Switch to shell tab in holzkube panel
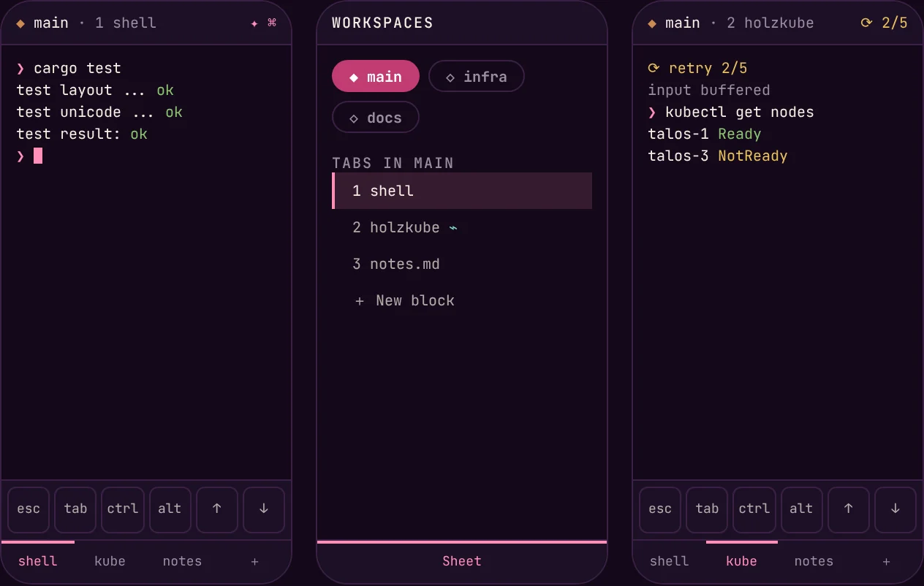The height and width of the screenshot is (586, 924). pyautogui.click(x=669, y=561)
